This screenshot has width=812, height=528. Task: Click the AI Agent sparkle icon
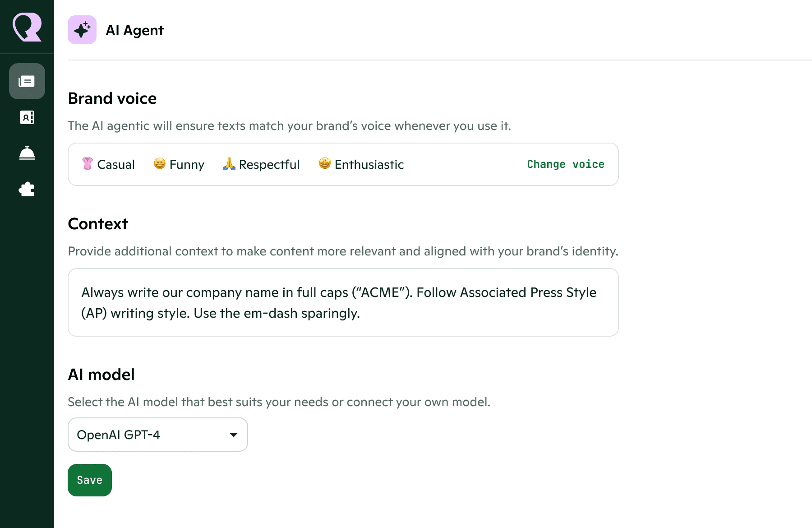click(x=82, y=30)
